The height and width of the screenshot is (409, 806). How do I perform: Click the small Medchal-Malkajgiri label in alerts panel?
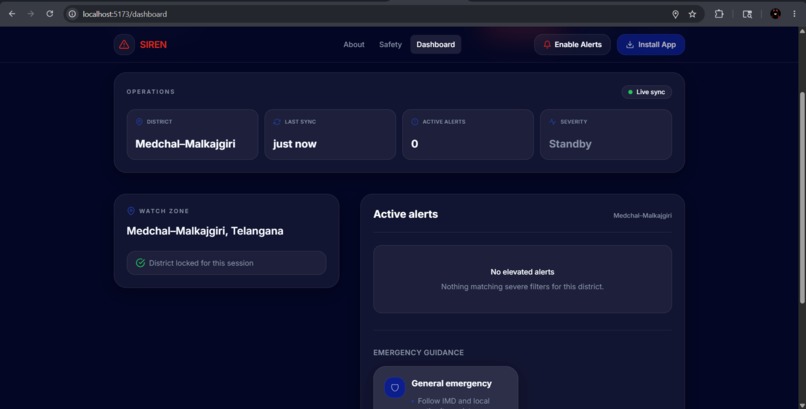pyautogui.click(x=642, y=216)
